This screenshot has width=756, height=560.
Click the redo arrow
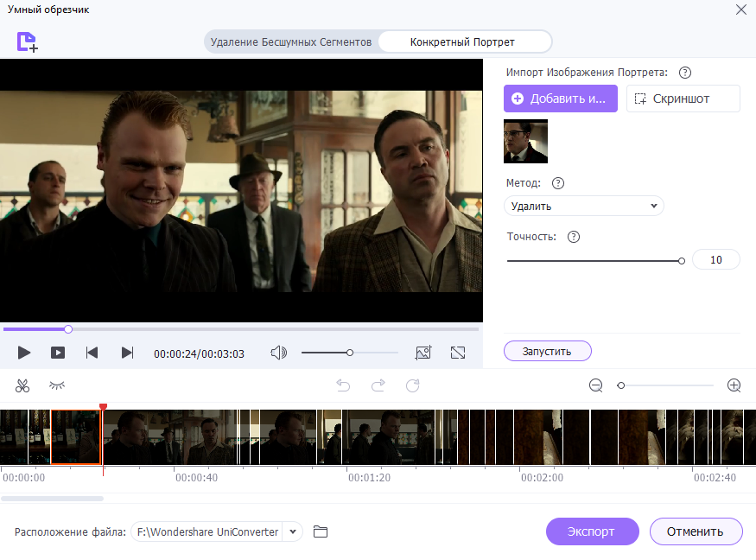[x=378, y=385]
